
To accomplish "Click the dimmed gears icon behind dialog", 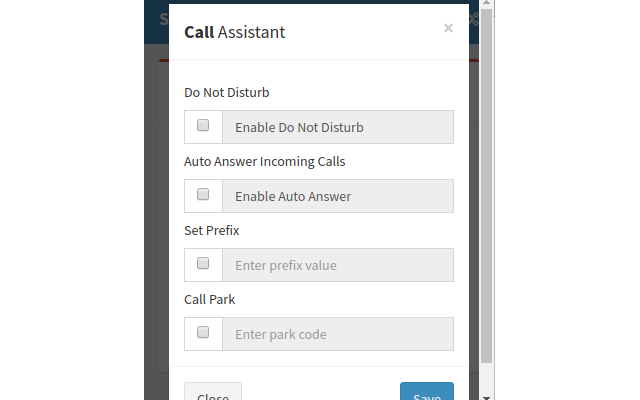I will [x=474, y=19].
